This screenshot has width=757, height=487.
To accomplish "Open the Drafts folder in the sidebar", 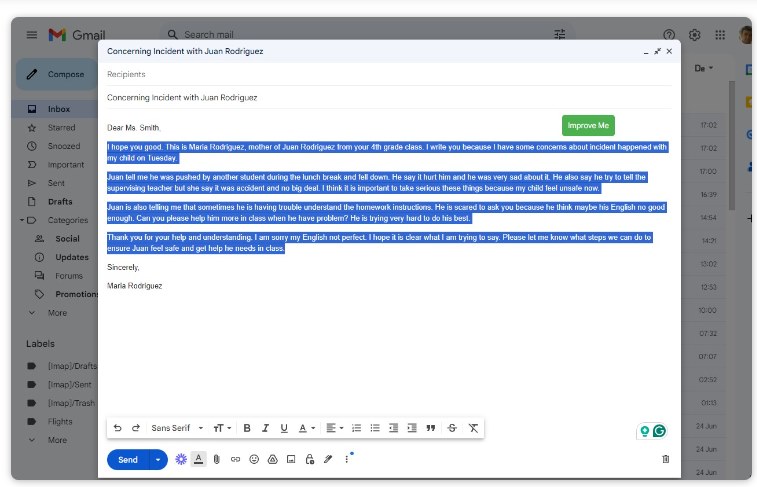I will [60, 201].
